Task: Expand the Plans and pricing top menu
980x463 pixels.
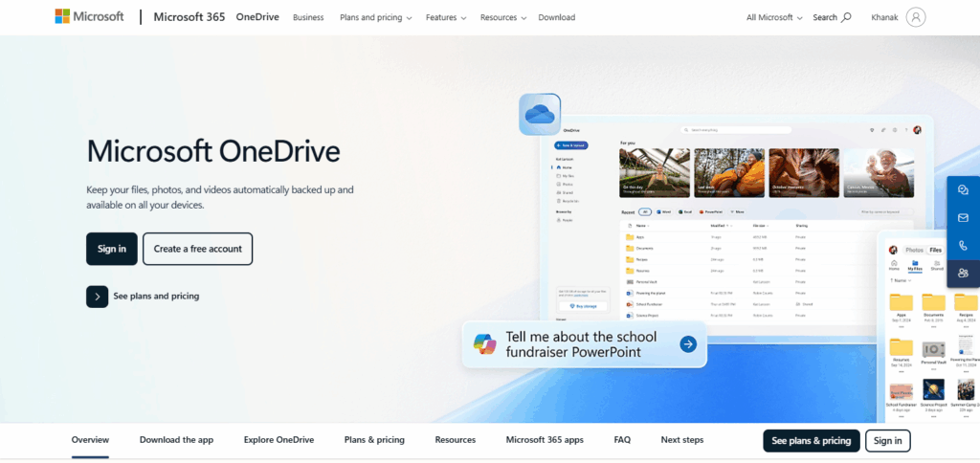Action: [x=375, y=17]
